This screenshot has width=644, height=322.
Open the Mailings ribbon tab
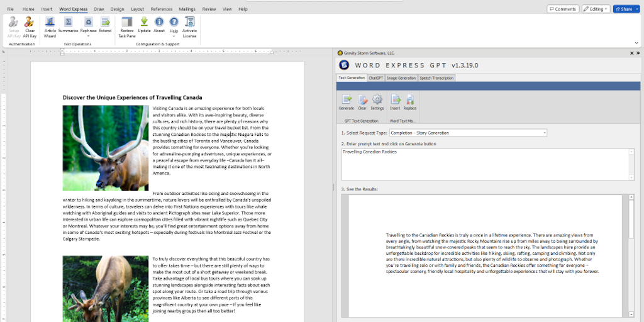click(187, 9)
